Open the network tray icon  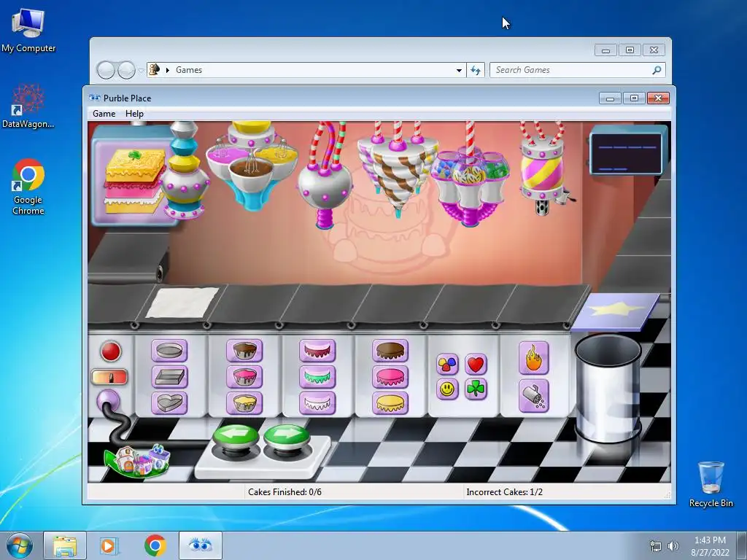656,546
